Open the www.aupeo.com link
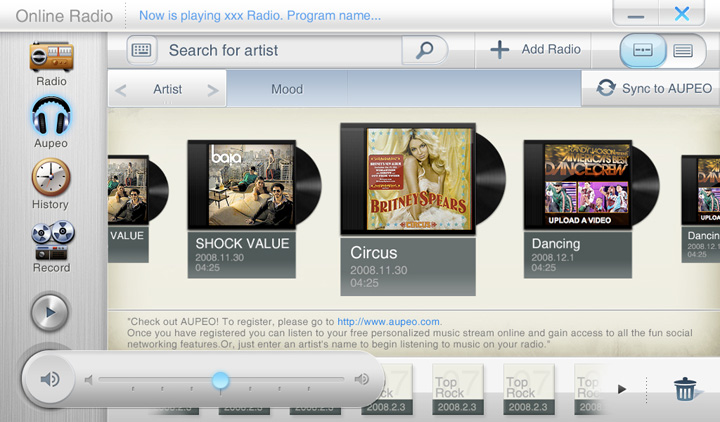The width and height of the screenshot is (720, 422). 389,321
